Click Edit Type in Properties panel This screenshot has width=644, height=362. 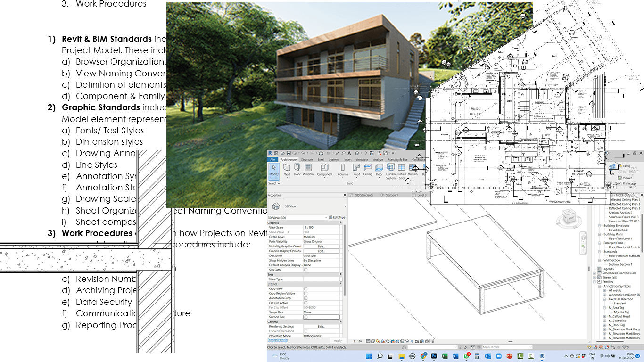click(x=337, y=217)
